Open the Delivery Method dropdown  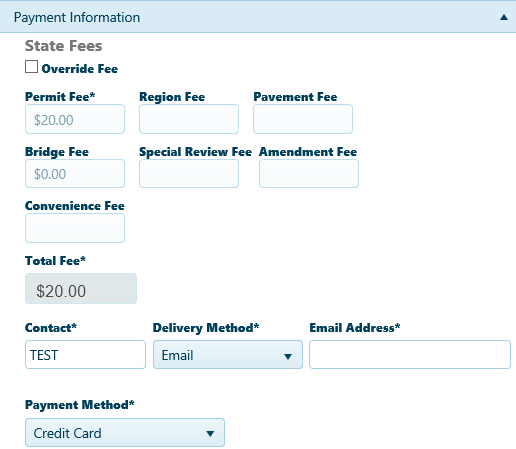coord(228,355)
